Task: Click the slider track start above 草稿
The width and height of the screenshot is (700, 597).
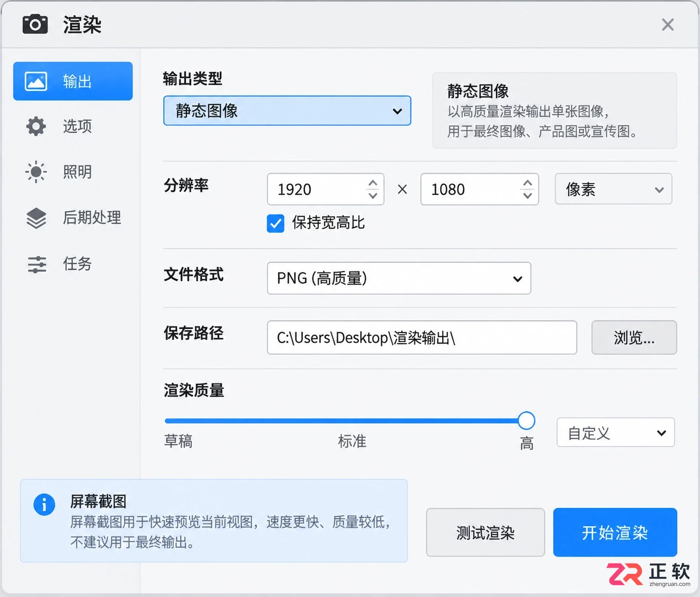Action: pos(167,421)
